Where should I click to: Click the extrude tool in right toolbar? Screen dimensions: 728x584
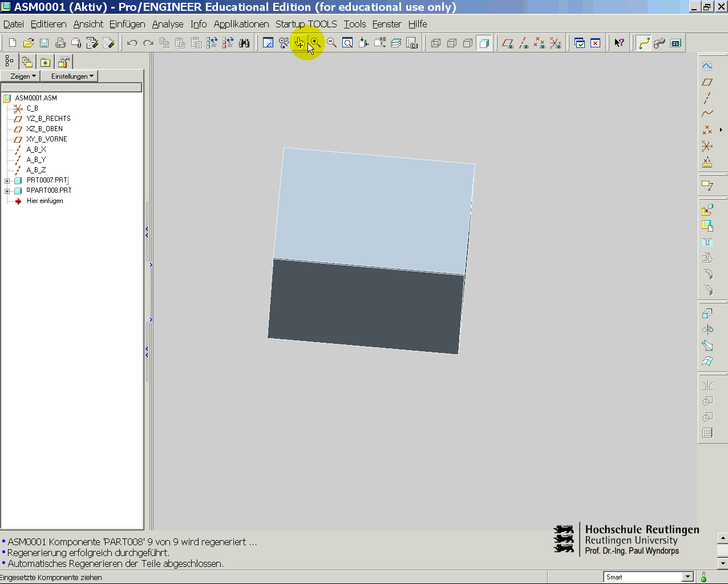coord(707,313)
